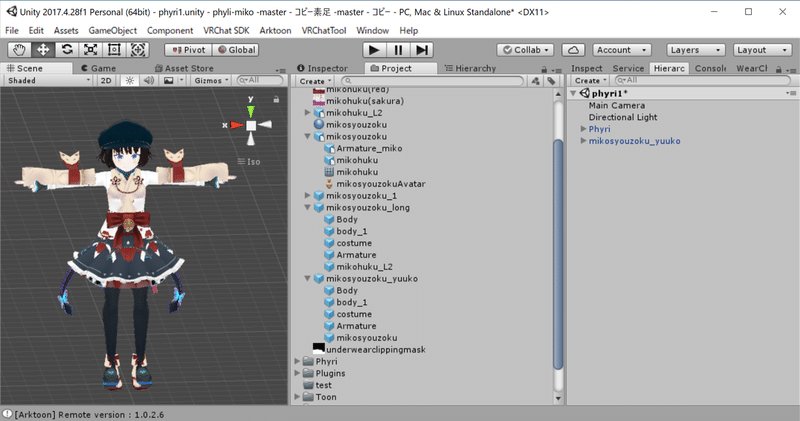Screen dimensions: 800x421
Task: Select the Rect Transform tool
Action: click(114, 49)
